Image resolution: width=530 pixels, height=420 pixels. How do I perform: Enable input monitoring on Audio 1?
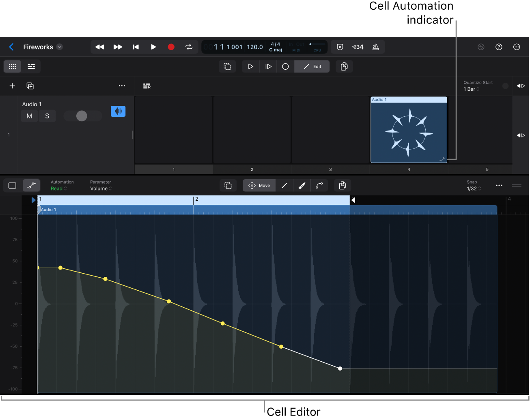[x=118, y=111]
